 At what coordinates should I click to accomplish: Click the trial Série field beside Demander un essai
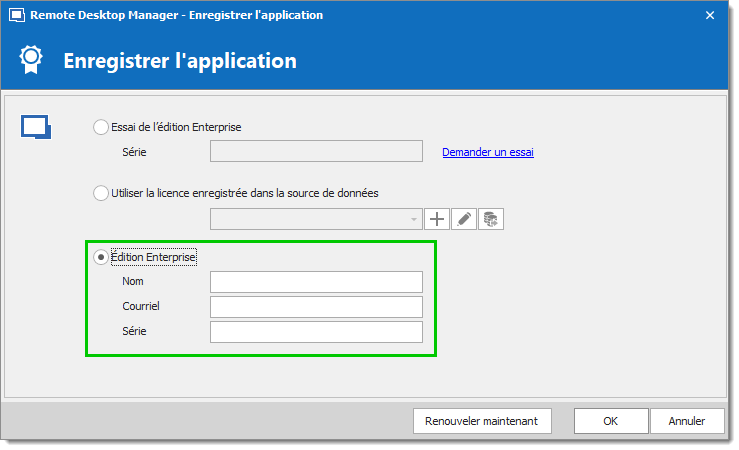pos(316,152)
